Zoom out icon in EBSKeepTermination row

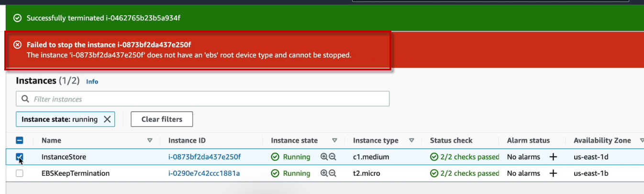click(x=333, y=173)
